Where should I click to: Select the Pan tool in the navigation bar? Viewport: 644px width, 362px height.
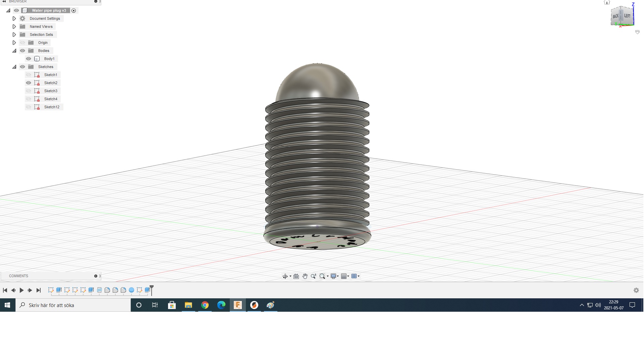click(305, 276)
